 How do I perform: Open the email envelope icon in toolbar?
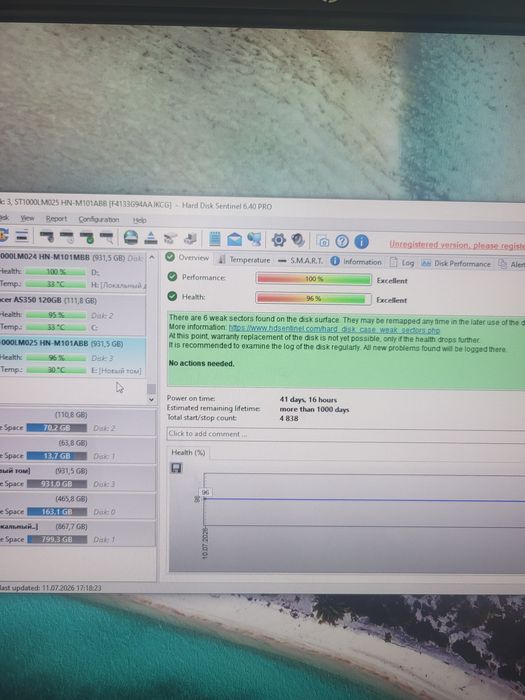tap(234, 239)
